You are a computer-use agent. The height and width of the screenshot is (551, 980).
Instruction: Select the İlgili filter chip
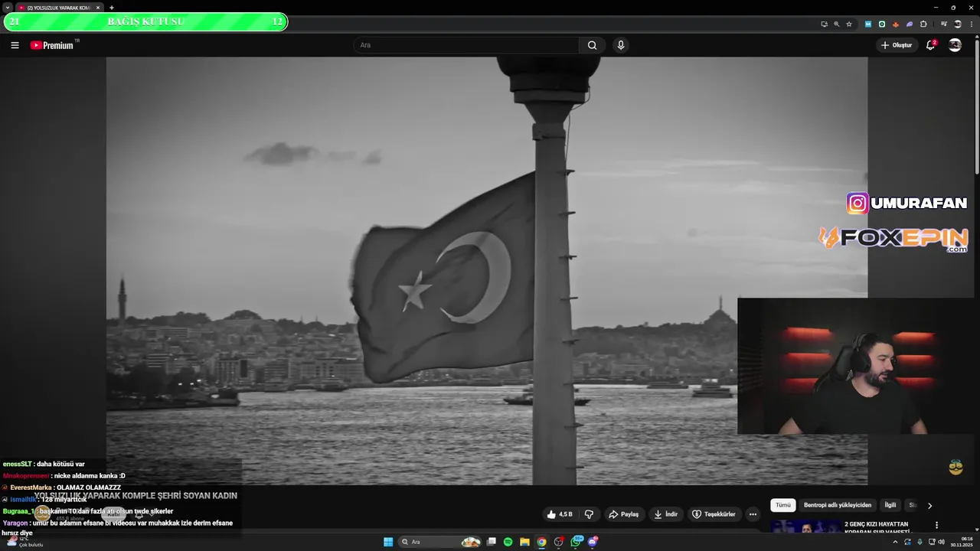[x=890, y=505]
